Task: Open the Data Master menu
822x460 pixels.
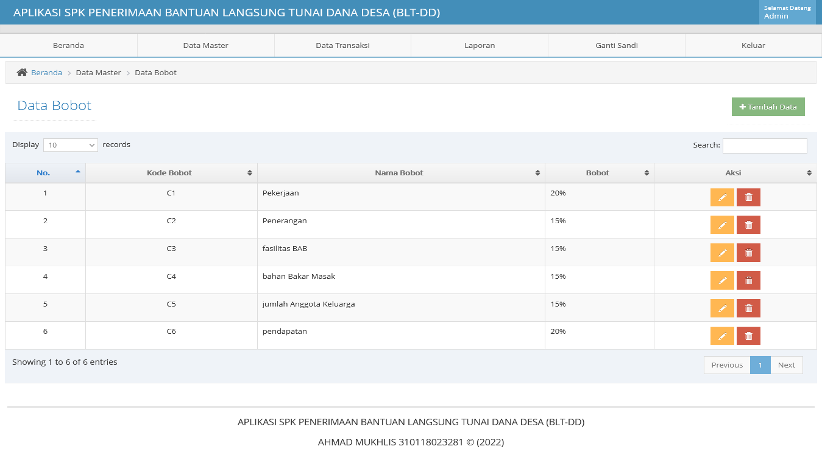Action: (206, 46)
